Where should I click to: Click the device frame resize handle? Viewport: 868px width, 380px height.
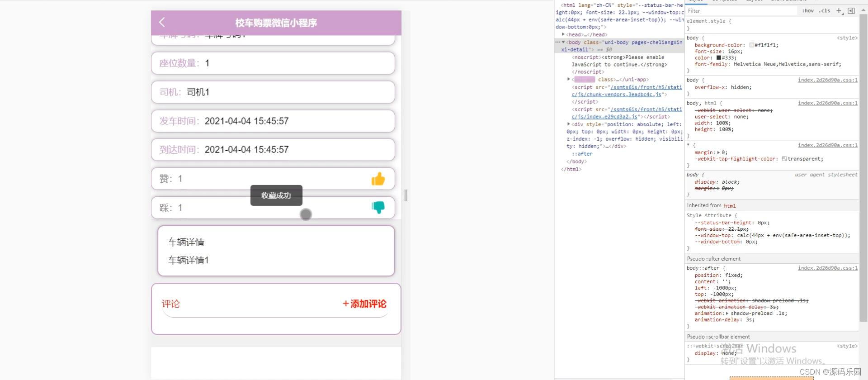pyautogui.click(x=406, y=195)
